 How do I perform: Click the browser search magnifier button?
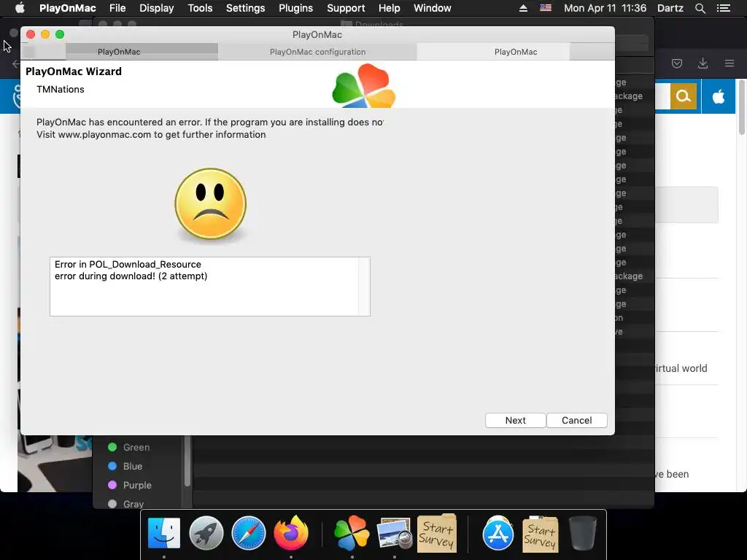(683, 96)
